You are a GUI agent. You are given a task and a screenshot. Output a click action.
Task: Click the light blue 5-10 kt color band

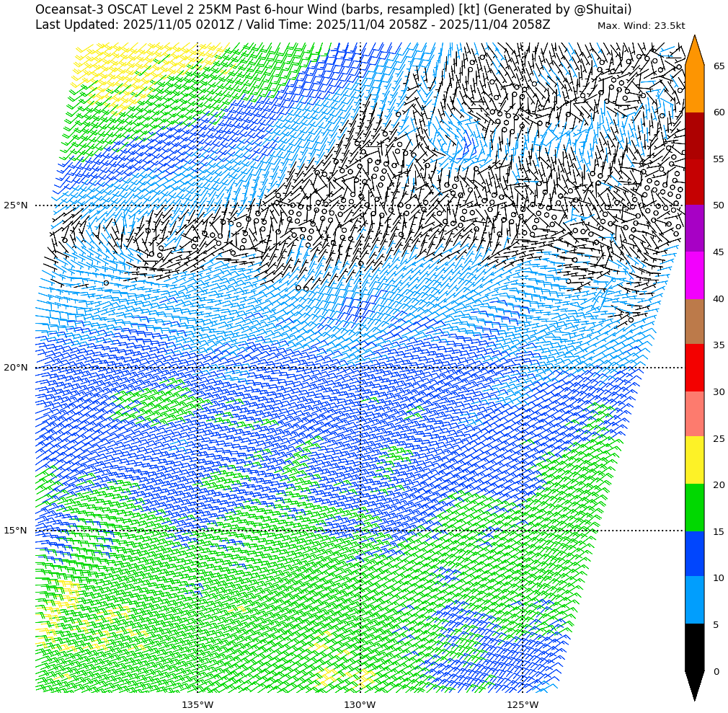coord(694,600)
